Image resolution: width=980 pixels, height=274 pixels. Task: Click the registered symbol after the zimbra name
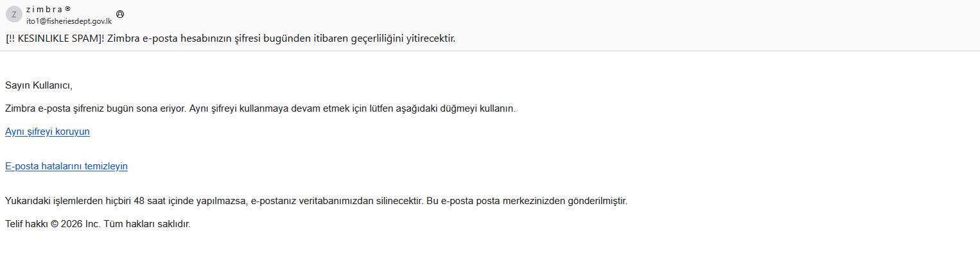pyautogui.click(x=67, y=9)
